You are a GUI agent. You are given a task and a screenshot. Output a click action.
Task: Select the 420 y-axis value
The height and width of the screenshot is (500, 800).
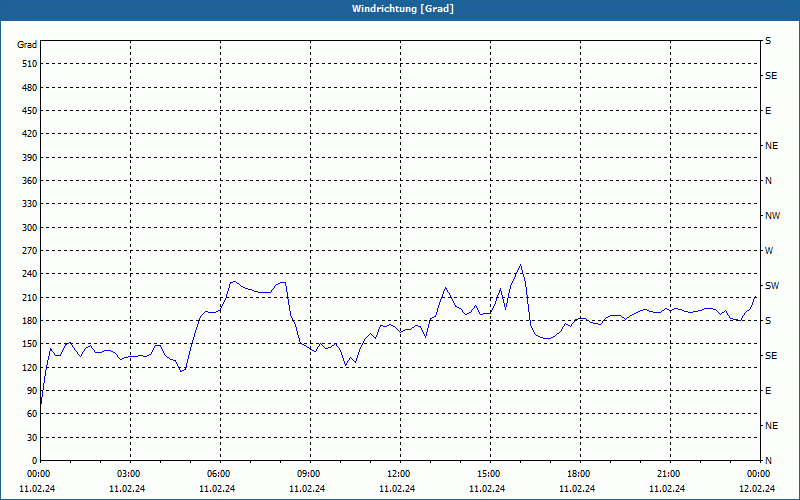(x=30, y=134)
